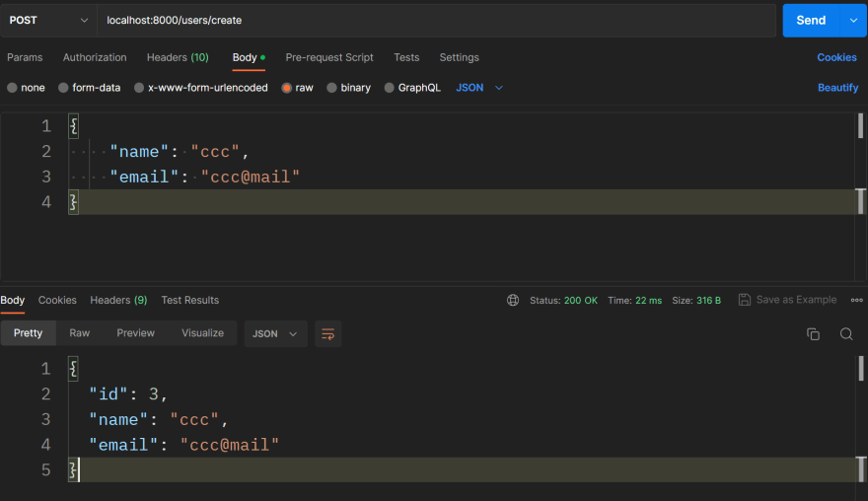The image size is (868, 501).
Task: Switch response view to Visualize
Action: tap(202, 332)
